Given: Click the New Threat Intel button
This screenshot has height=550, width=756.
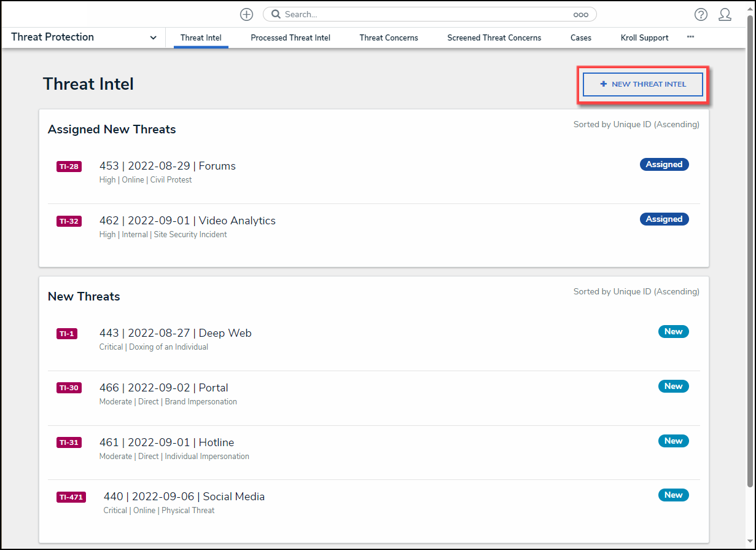Looking at the screenshot, I should 642,84.
